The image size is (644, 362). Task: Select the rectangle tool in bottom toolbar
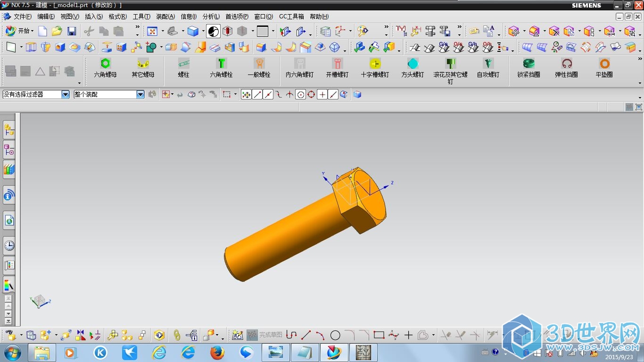(x=379, y=335)
